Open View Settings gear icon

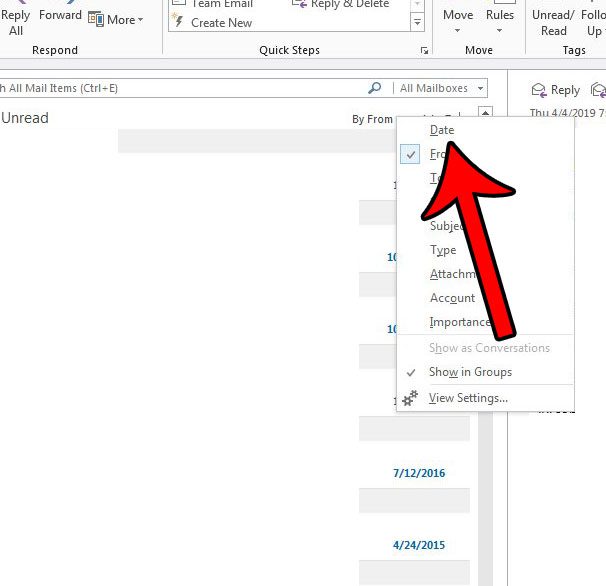click(x=410, y=397)
